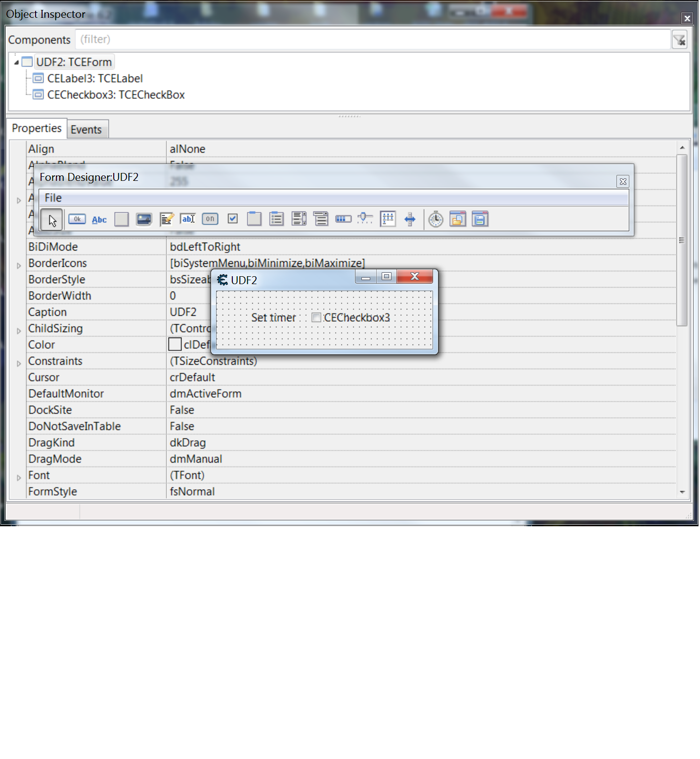Pick the open dialog component icon
700x759 pixels.
458,219
